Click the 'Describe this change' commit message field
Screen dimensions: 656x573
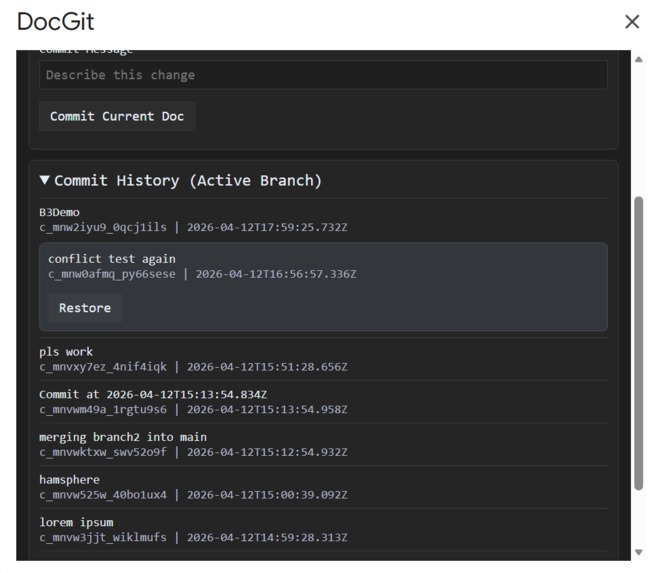[x=323, y=75]
